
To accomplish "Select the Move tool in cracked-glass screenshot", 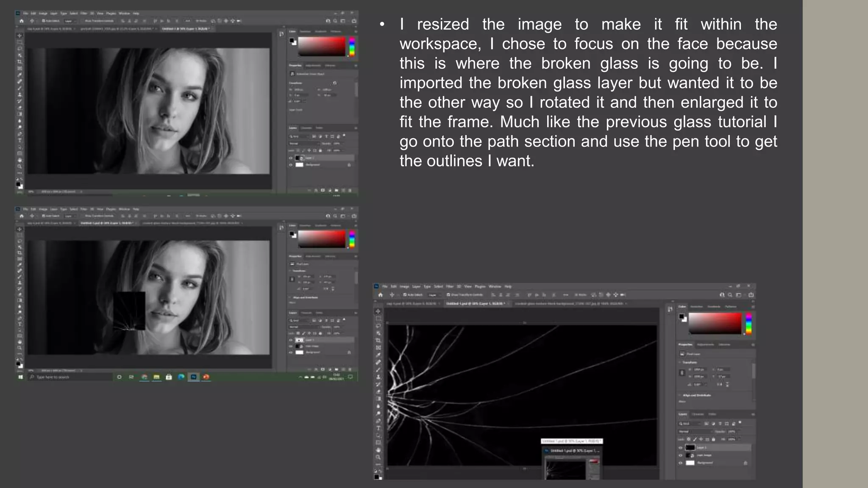I will [378, 311].
